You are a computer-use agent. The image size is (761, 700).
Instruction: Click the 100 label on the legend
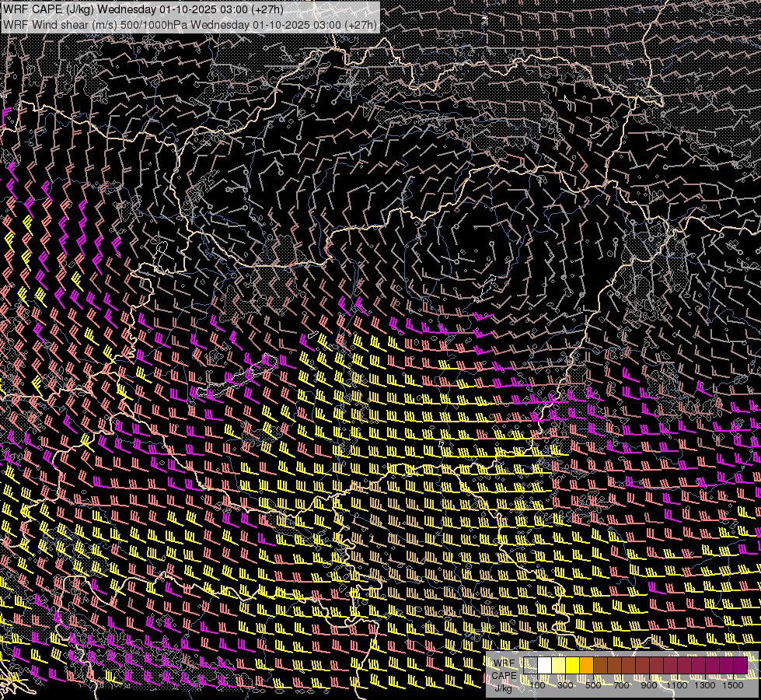point(538,684)
